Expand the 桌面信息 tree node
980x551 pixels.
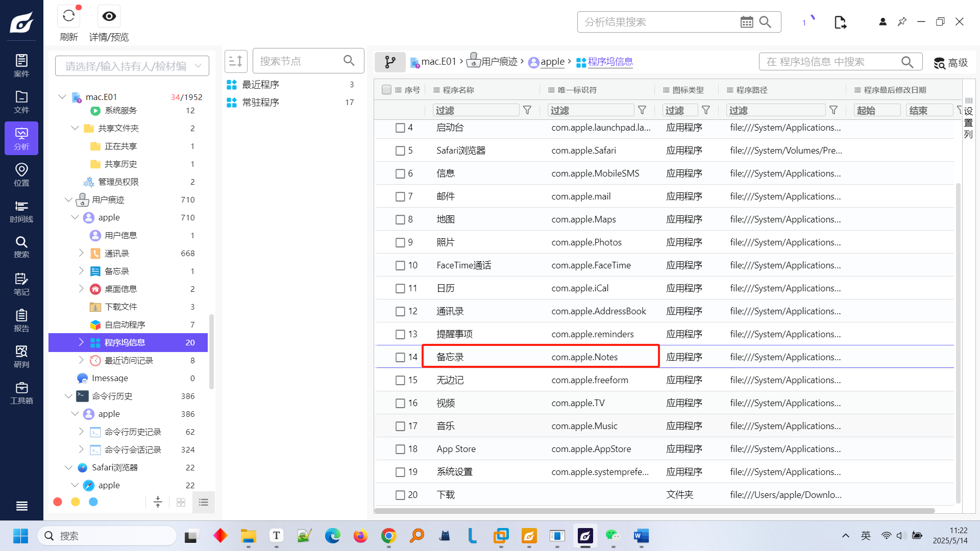tap(81, 289)
